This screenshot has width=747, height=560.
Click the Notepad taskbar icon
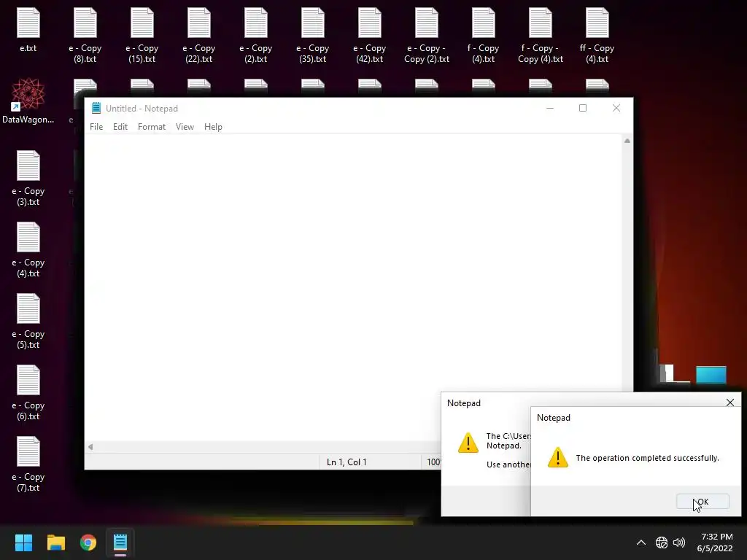point(120,542)
